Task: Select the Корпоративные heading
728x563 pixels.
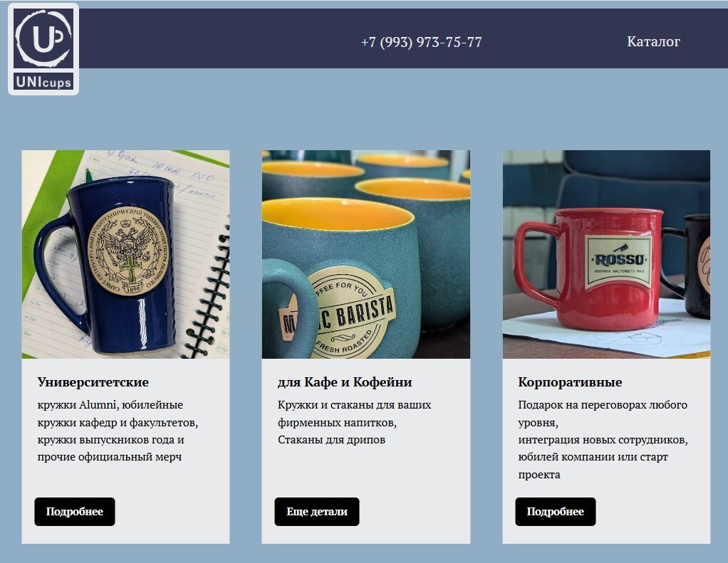Action: 570,382
